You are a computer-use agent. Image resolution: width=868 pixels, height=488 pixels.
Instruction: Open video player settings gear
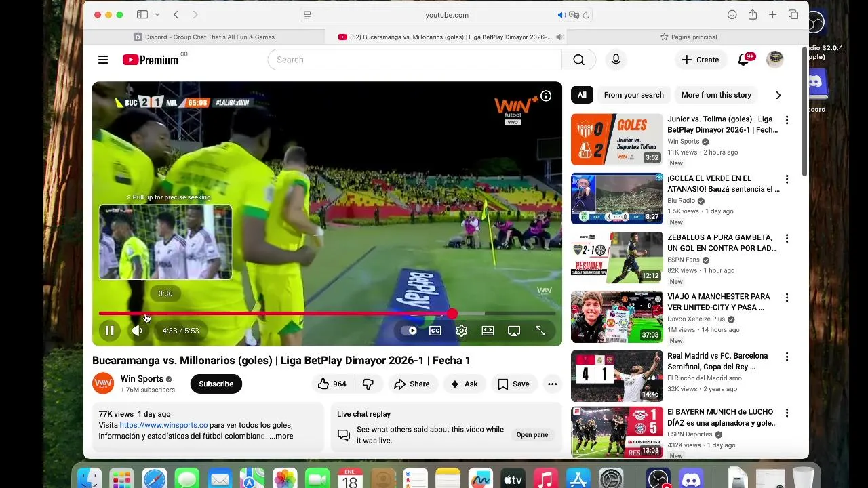tap(462, 331)
